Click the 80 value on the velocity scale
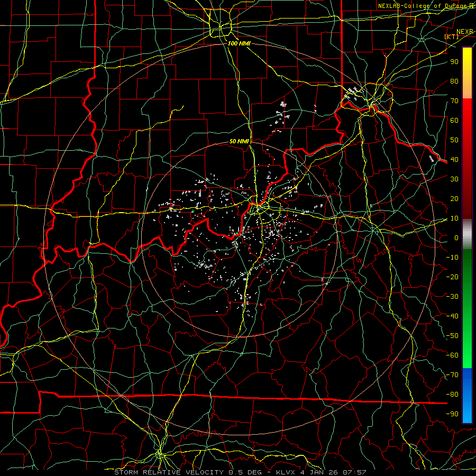Viewport: 476px width, 476px height. (454, 81)
